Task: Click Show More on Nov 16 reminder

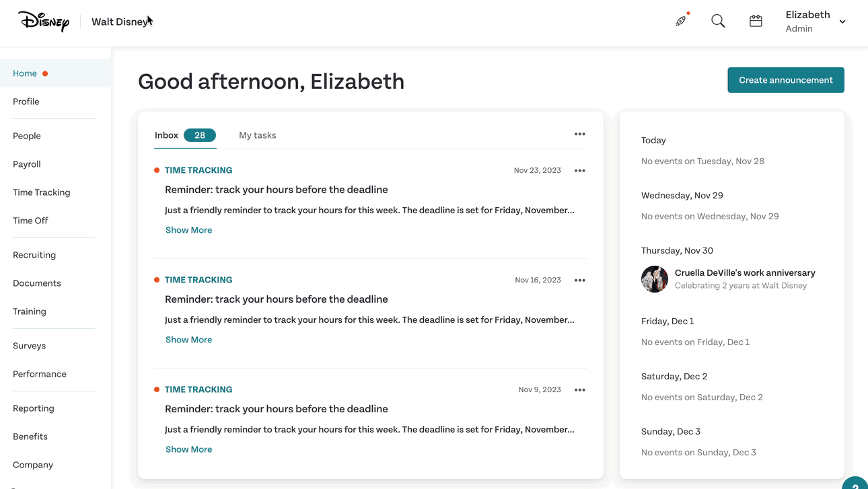Action: pyautogui.click(x=188, y=340)
